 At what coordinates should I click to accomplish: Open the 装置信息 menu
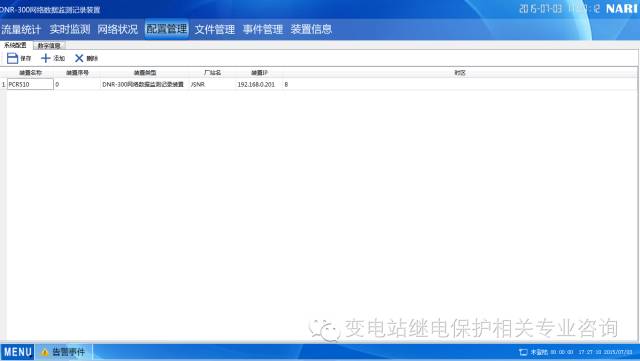(311, 29)
